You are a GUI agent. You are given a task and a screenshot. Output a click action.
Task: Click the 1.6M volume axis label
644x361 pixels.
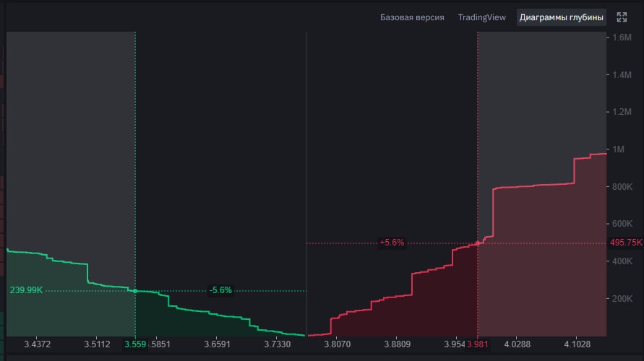tap(622, 38)
